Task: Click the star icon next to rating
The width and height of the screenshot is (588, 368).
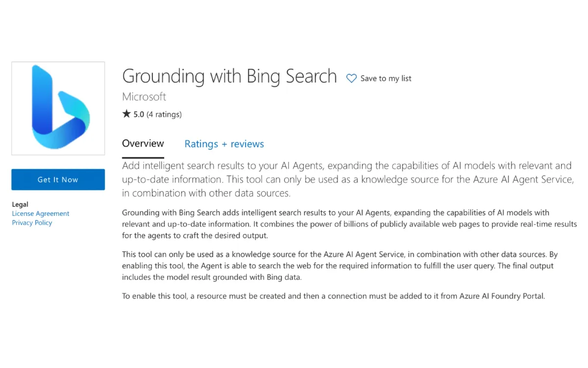Action: point(126,114)
